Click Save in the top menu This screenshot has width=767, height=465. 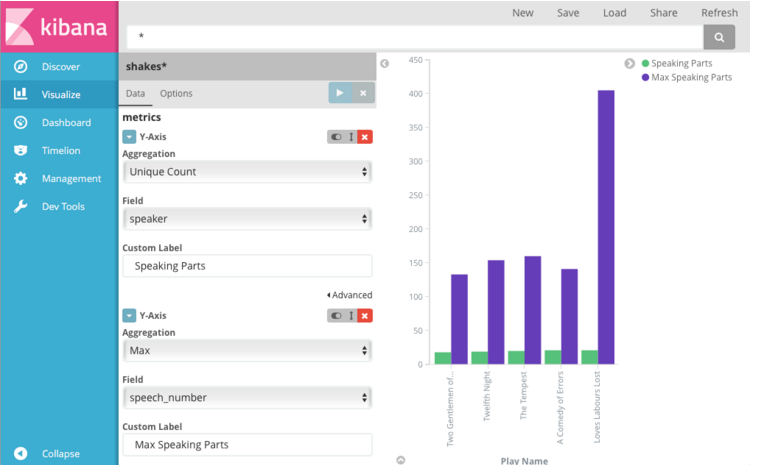[568, 13]
